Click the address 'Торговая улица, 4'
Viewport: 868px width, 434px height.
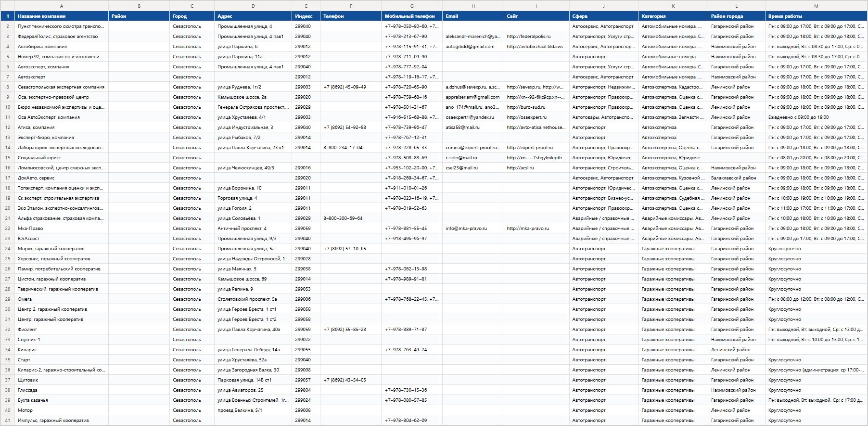click(253, 198)
